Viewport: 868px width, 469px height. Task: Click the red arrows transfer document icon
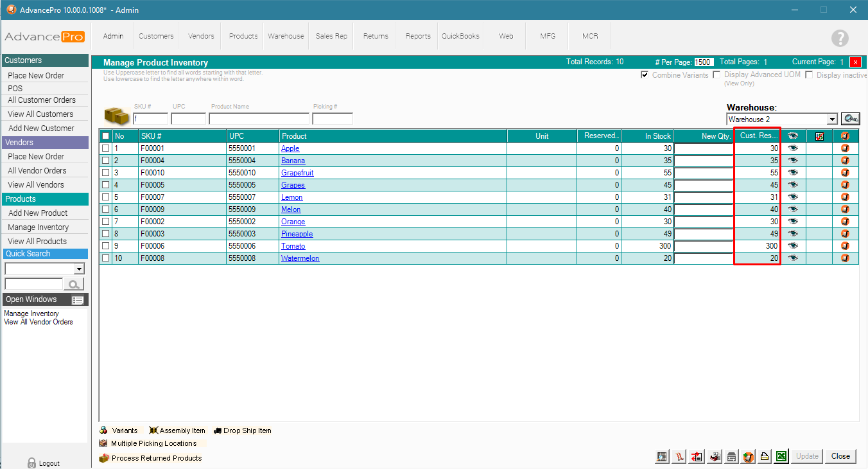coord(697,457)
